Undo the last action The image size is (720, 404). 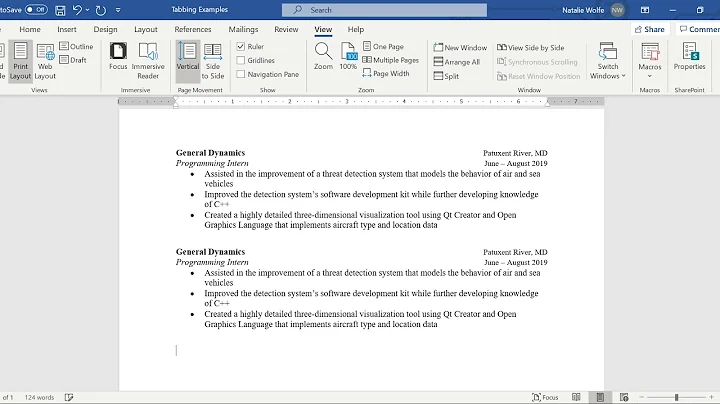[x=77, y=10]
